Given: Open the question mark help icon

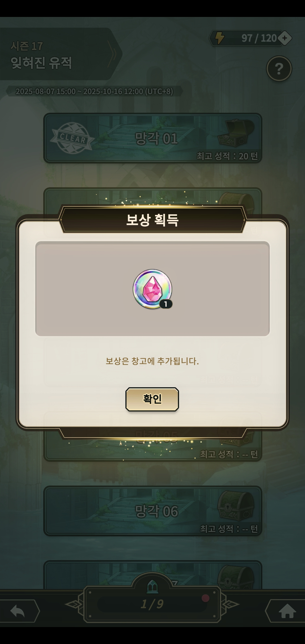Looking at the screenshot, I should pos(279,68).
